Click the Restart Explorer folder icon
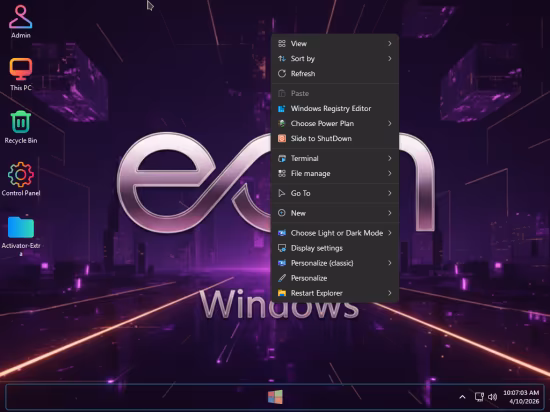Viewport: 550px width, 412px height. (282, 293)
